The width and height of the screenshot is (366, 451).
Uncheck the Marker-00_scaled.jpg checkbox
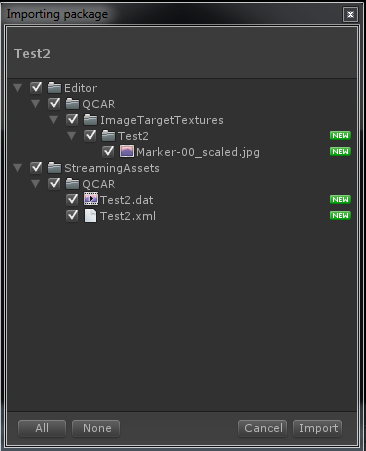[x=108, y=152]
